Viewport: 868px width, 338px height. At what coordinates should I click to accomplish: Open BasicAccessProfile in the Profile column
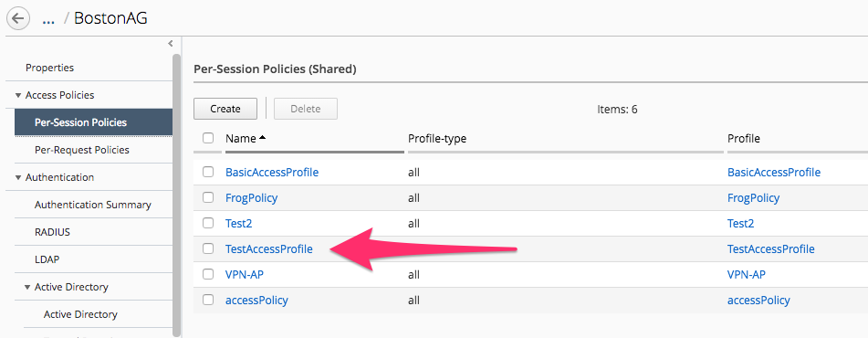point(774,173)
